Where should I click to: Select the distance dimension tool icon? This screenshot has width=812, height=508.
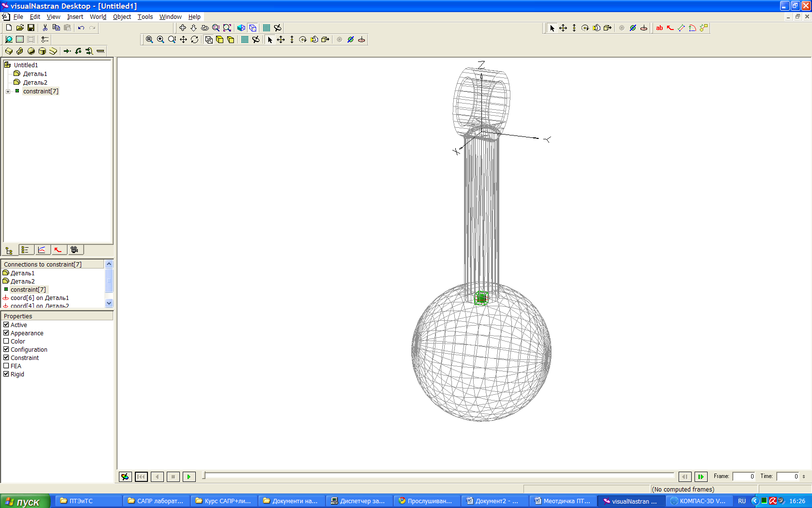pos(681,28)
